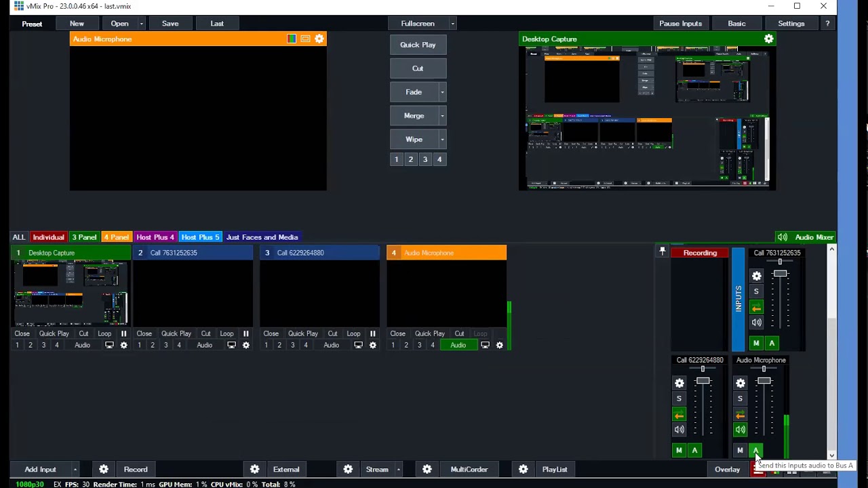Viewport: 868px width, 488px height.
Task: Click the Record button
Action: [x=136, y=469]
